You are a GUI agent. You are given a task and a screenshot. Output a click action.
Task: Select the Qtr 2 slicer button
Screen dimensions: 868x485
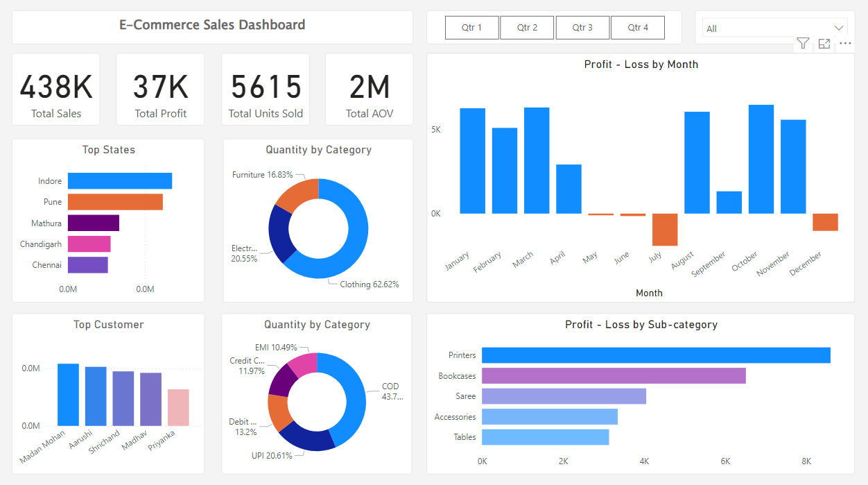coord(527,28)
